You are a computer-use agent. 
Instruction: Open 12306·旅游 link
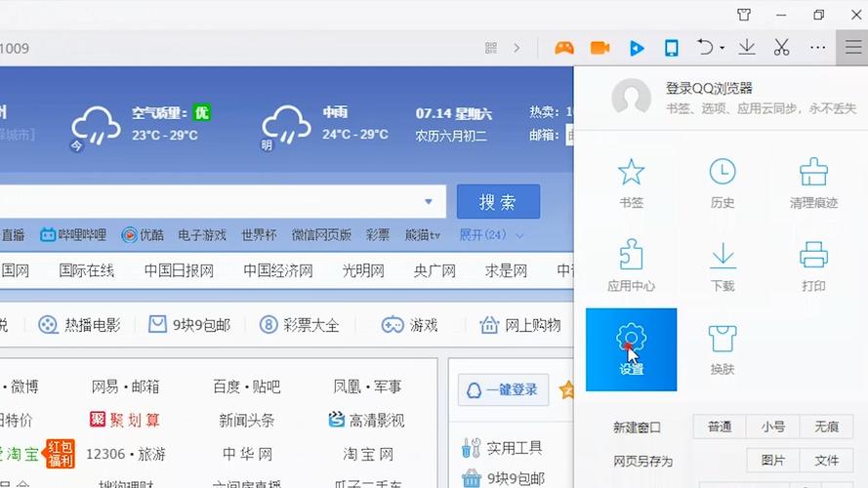pos(126,454)
